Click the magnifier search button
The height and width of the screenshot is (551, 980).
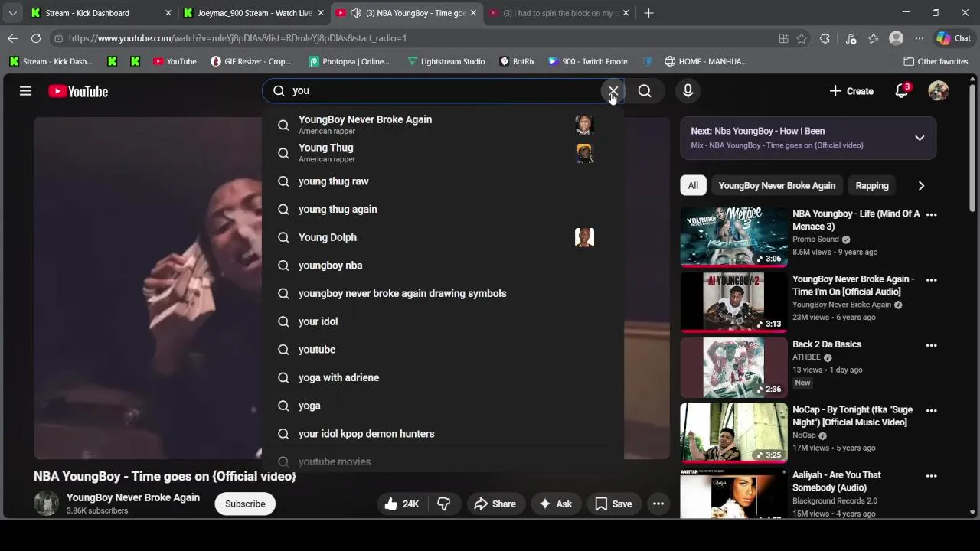pos(645,91)
